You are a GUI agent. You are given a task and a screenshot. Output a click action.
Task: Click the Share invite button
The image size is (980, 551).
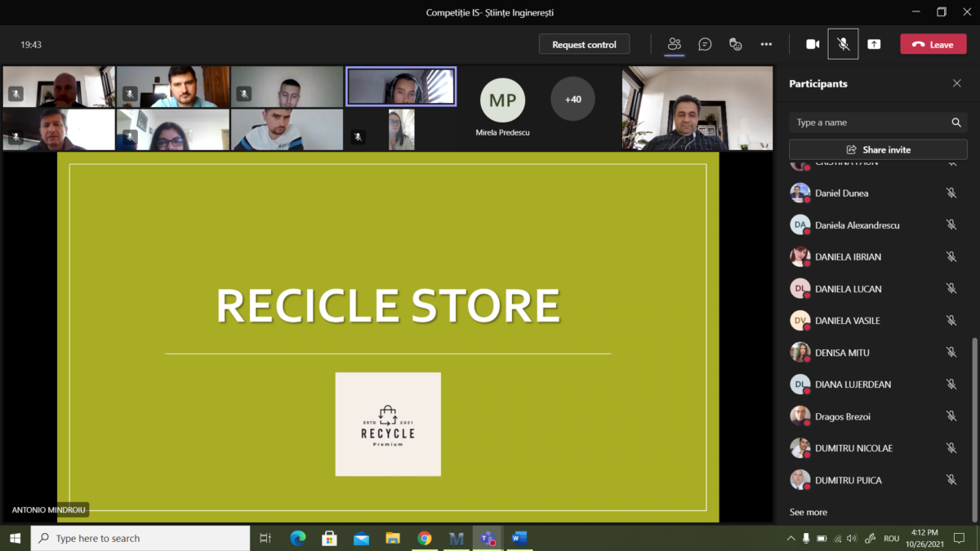(x=878, y=149)
